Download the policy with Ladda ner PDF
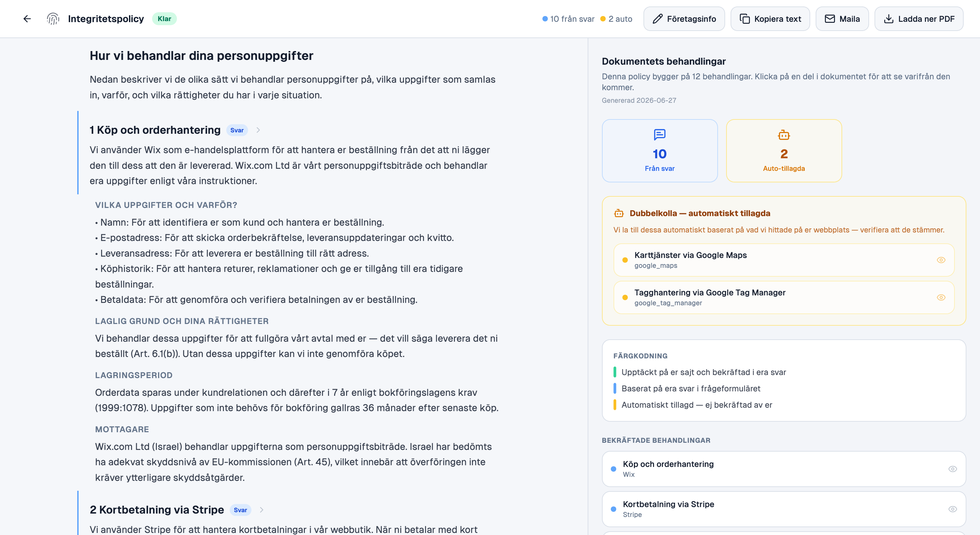 [x=919, y=19]
